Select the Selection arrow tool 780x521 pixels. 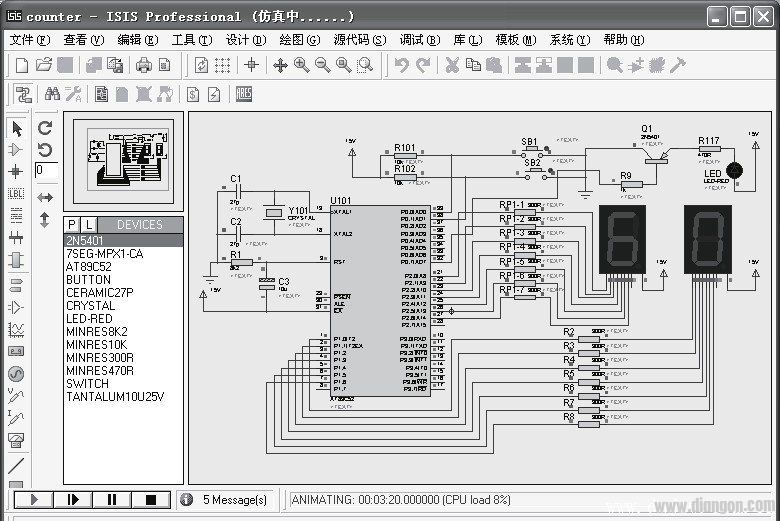tap(16, 129)
